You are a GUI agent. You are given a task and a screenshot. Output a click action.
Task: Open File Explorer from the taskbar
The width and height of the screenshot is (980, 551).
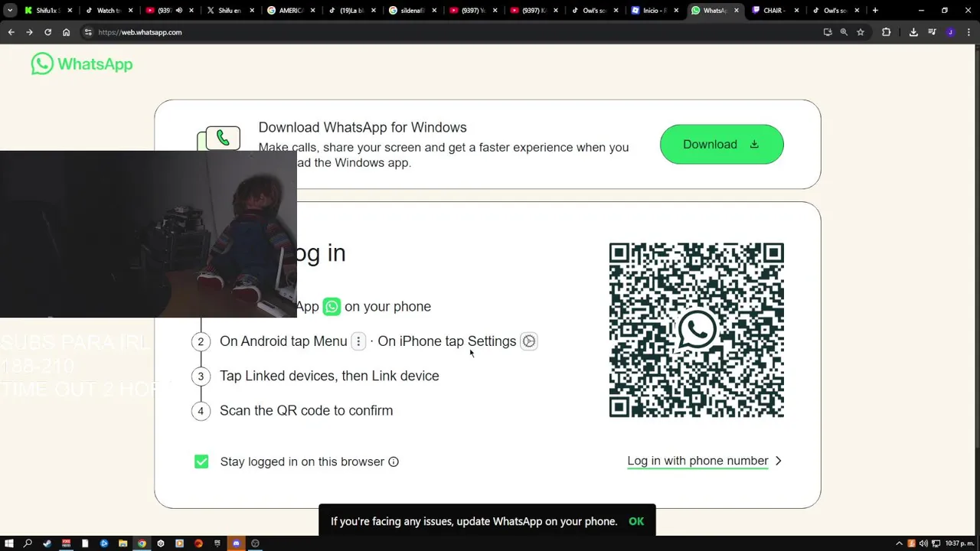(x=122, y=543)
